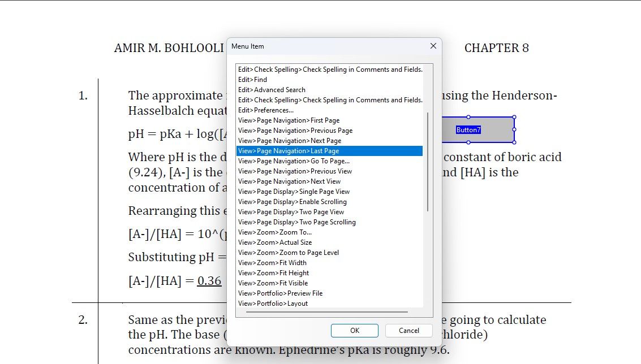
Task: Click the horizontal scrollbar under menu list
Action: tap(327, 312)
